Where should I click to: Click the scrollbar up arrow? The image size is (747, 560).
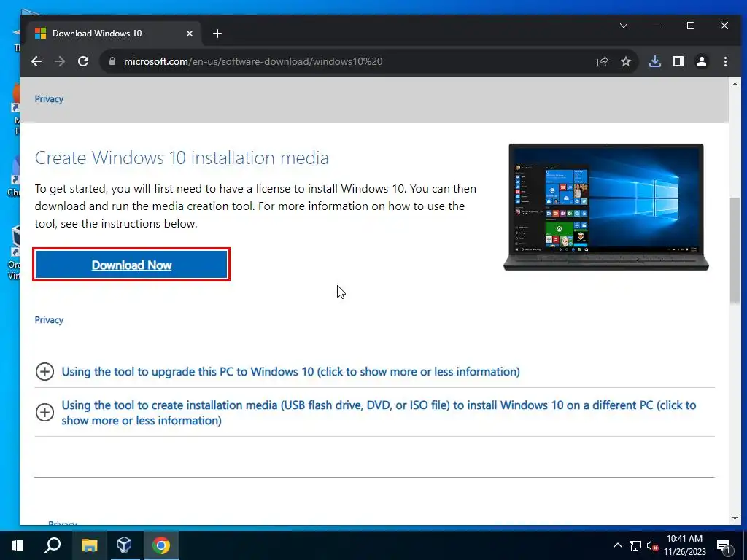tap(735, 85)
